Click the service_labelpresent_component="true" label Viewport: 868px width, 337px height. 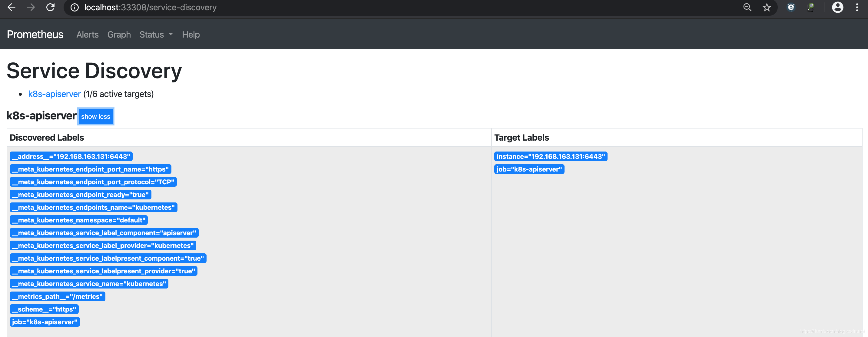point(108,259)
